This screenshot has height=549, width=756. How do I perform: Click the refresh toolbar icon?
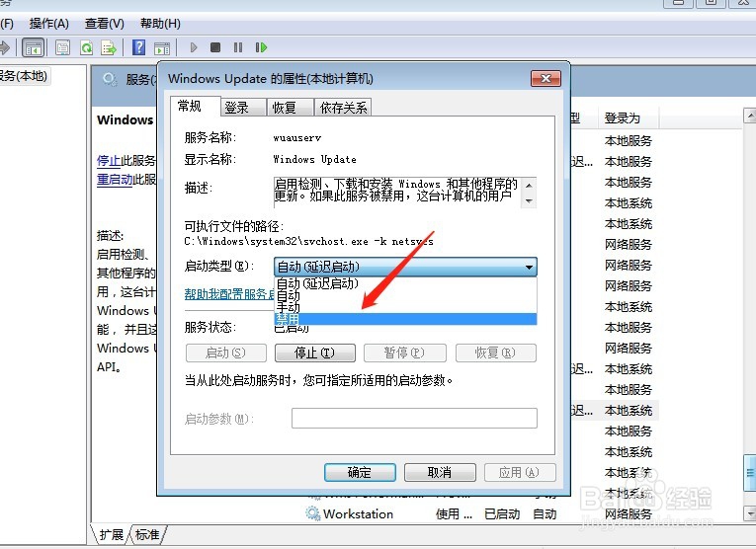point(86,47)
